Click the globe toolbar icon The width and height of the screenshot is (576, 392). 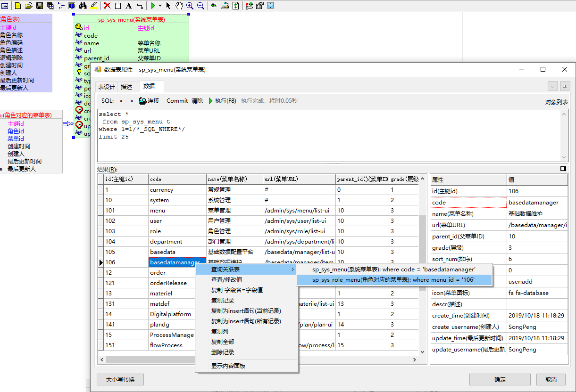pyautogui.click(x=72, y=6)
